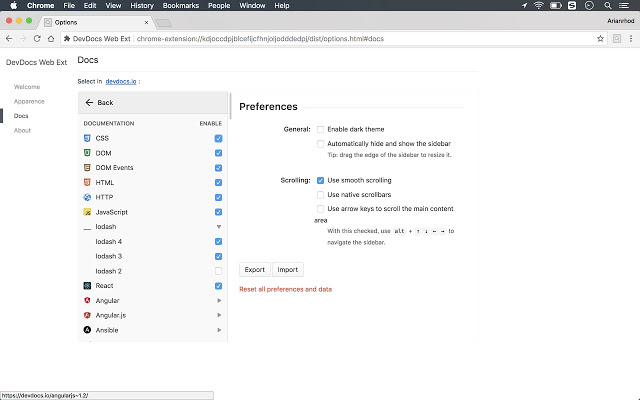Click the battery status icon
640x400 pixels.
(x=556, y=5)
